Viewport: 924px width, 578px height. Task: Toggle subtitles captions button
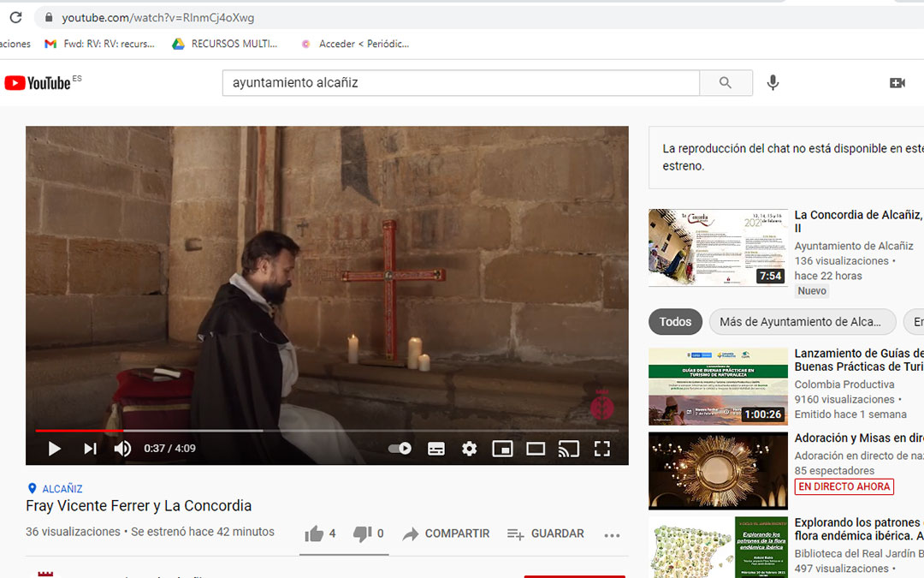pyautogui.click(x=436, y=449)
